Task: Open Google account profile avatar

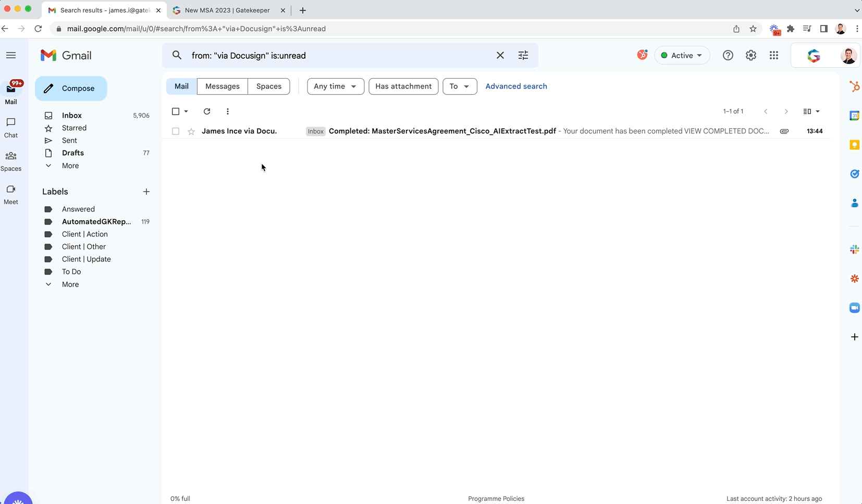Action: click(848, 55)
